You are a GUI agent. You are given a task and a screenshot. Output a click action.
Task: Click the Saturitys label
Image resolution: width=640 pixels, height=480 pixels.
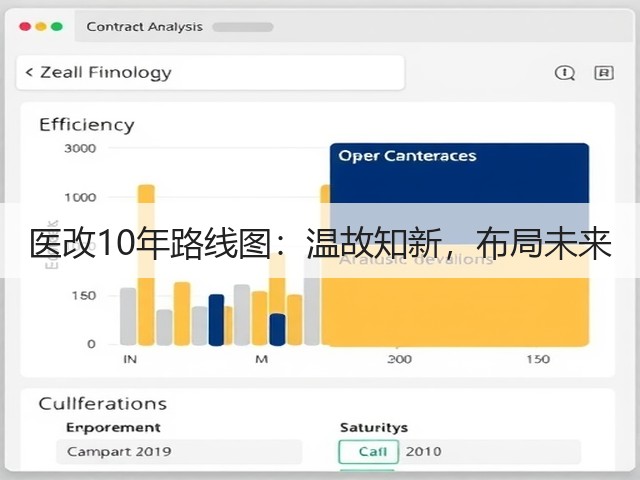(374, 427)
